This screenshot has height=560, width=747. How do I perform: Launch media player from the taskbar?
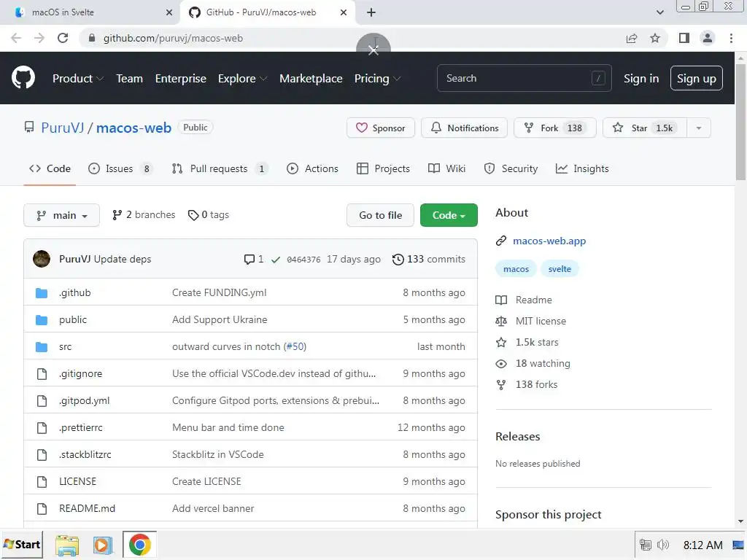[102, 545]
